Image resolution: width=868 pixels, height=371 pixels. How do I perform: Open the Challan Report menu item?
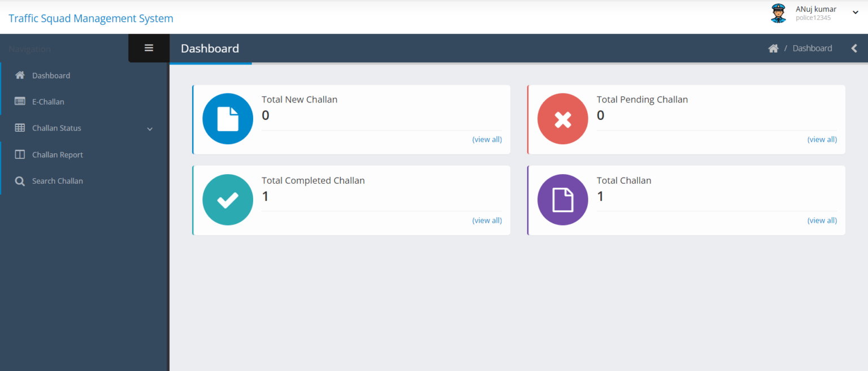click(85, 154)
